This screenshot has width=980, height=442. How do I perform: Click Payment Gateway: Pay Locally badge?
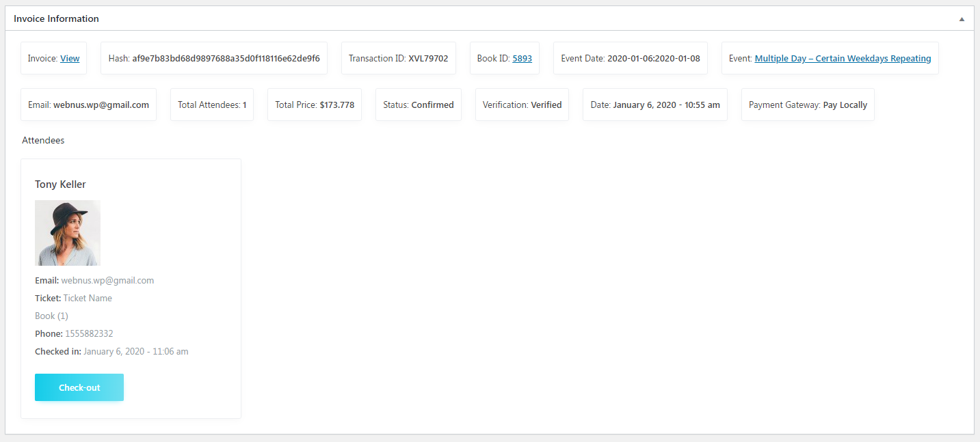click(808, 105)
